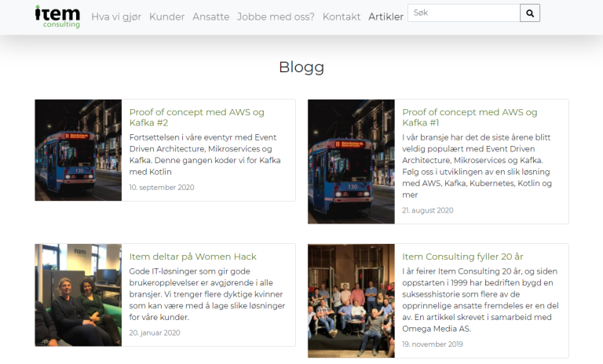
Task: Open the Women Hack office photo thumbnail
Action: click(x=78, y=295)
